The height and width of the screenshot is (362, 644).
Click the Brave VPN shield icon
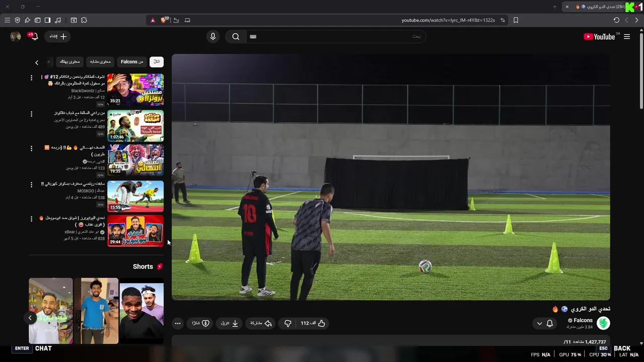17,20
